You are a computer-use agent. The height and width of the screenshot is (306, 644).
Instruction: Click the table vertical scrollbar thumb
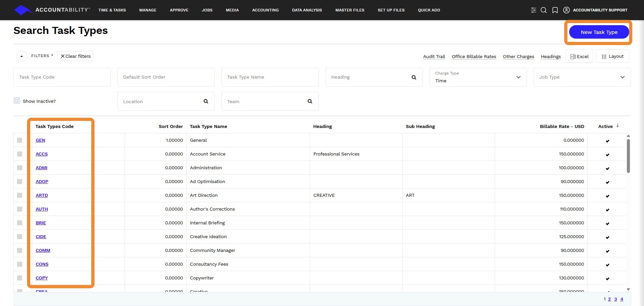(628, 156)
